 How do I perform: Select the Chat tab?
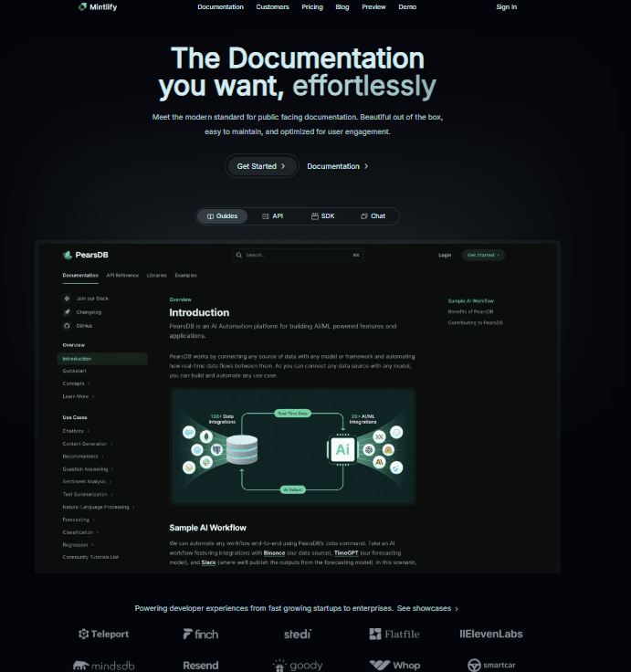coord(373,216)
